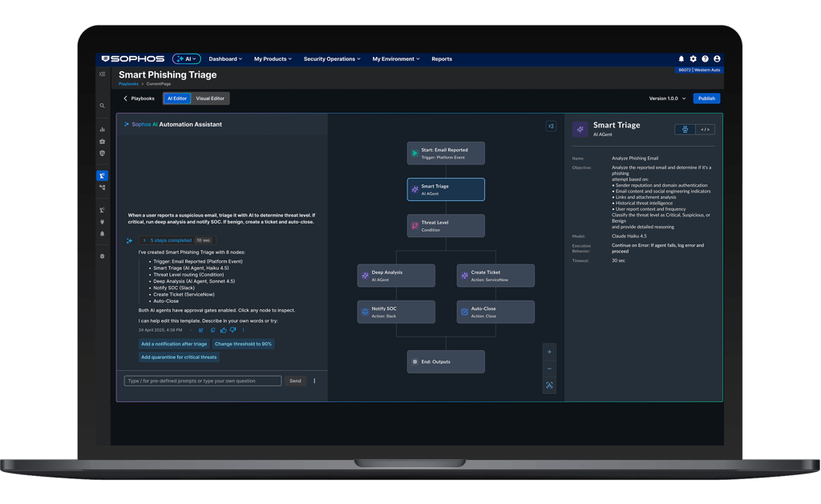Click the prompt input field
The height and width of the screenshot is (504, 821).
tap(203, 381)
